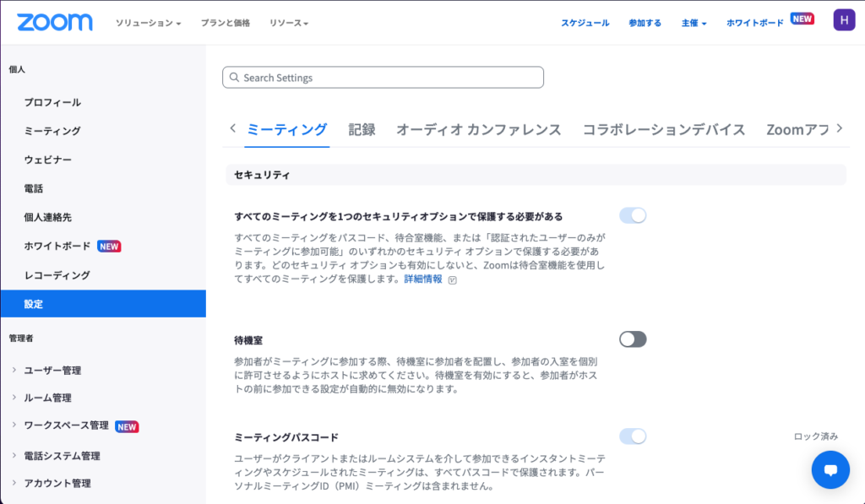Switch to the オーディオ カンファレンス tab
This screenshot has height=504, width=865.
[478, 129]
